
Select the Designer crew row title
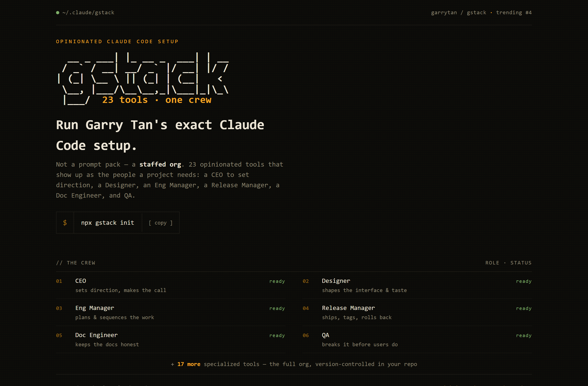(336, 281)
